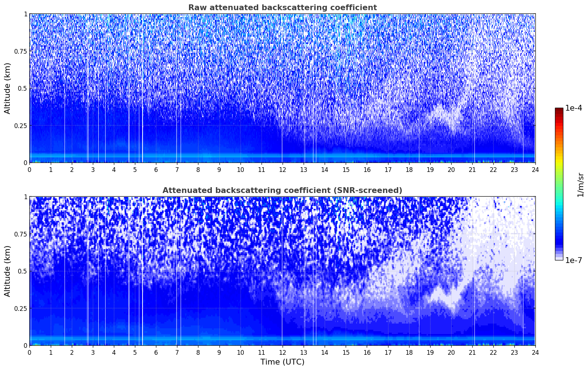The image size is (588, 370).
Task: Click the '12' tick on bottom time axis
Action: point(282,352)
